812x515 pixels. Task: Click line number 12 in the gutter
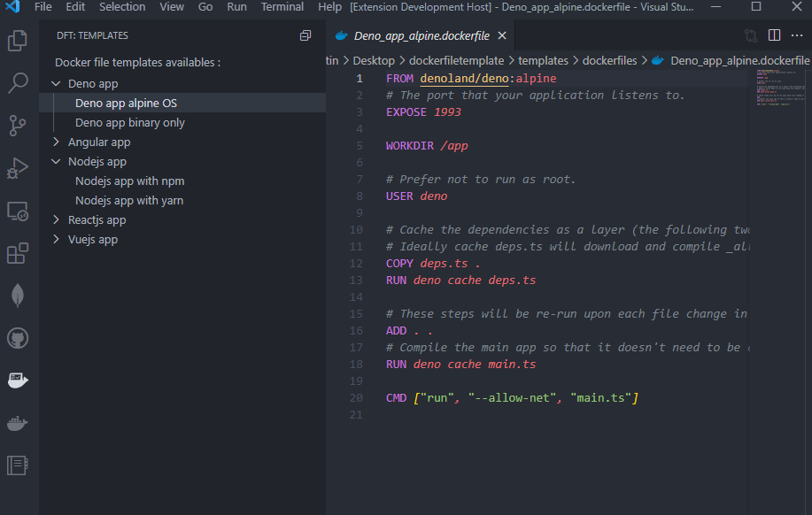[356, 263]
